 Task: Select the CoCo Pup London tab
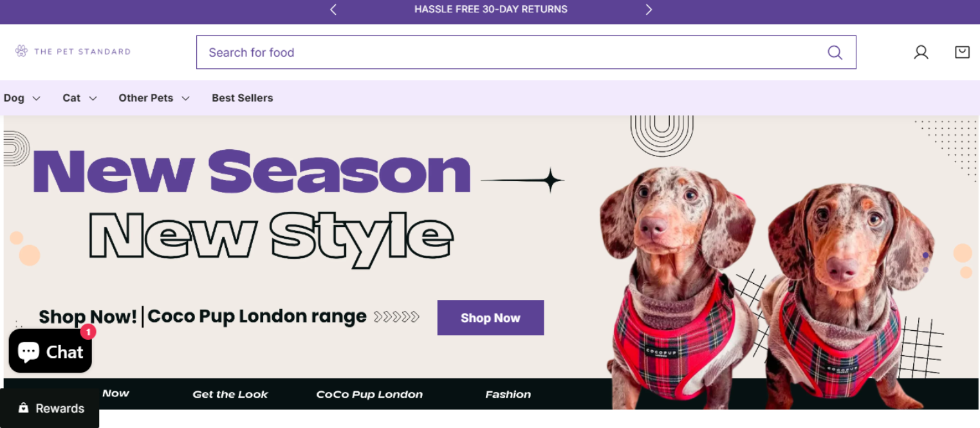click(369, 394)
